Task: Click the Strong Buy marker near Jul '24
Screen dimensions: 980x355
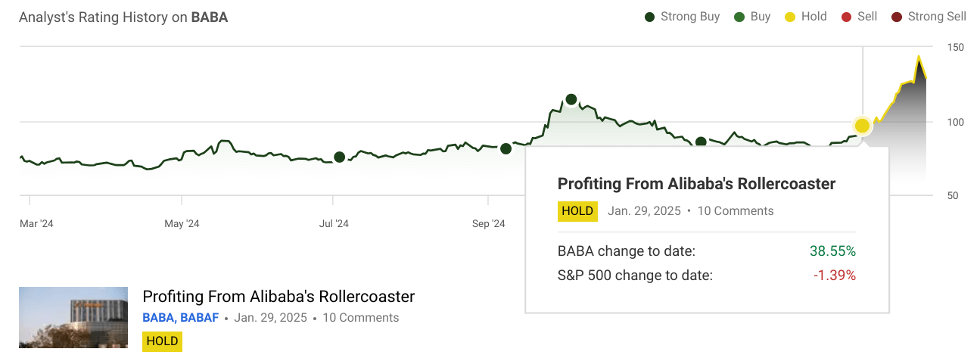Action: coord(339,157)
